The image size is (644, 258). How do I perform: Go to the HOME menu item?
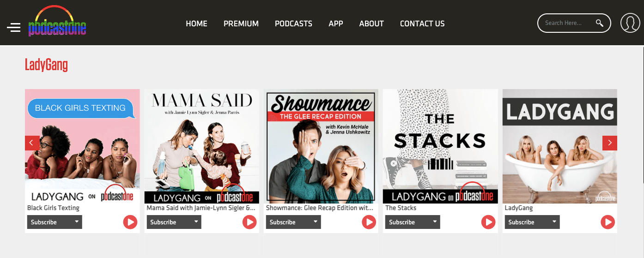197,24
